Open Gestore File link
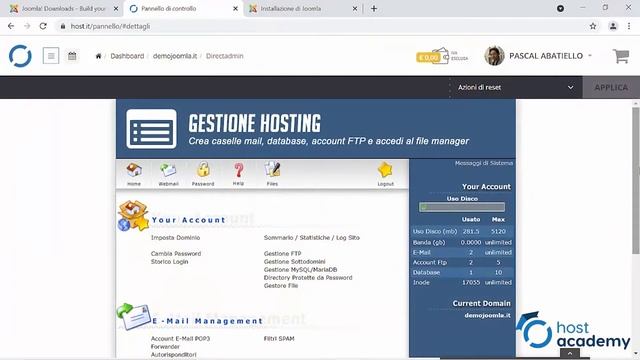Image resolution: width=640 pixels, height=360 pixels. point(281,286)
